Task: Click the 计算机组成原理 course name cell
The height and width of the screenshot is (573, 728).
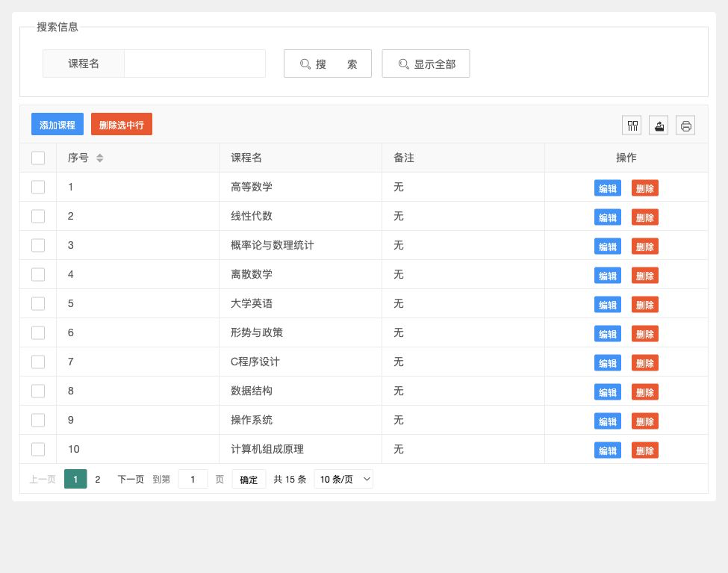Action: click(x=300, y=450)
